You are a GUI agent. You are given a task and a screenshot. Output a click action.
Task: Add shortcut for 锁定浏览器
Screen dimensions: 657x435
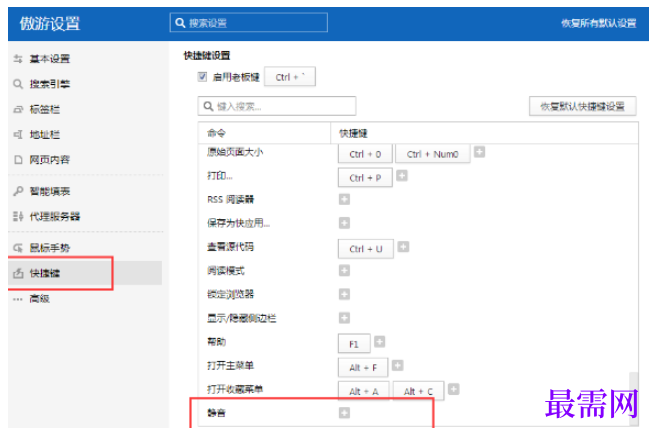pyautogui.click(x=344, y=294)
